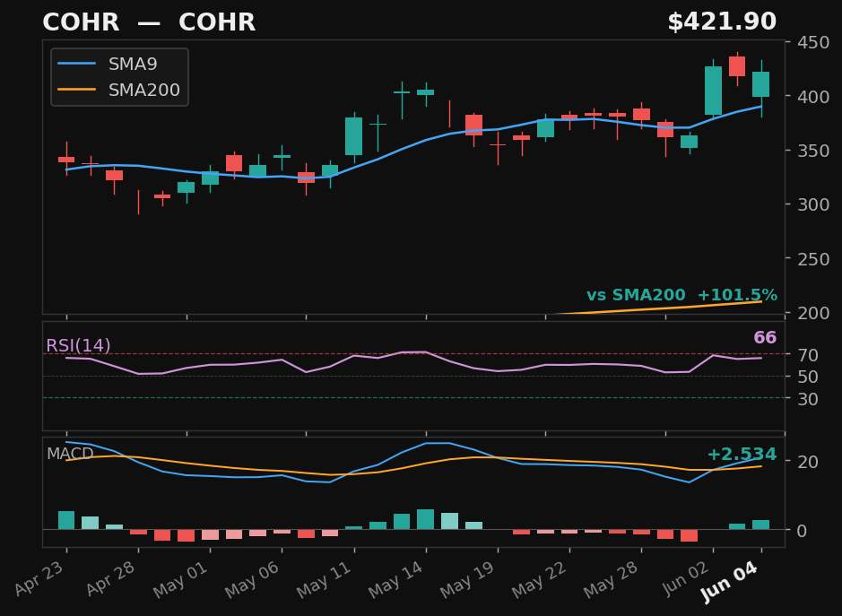842x616 pixels.
Task: Click the May 22 date axis label
Action: (540, 580)
